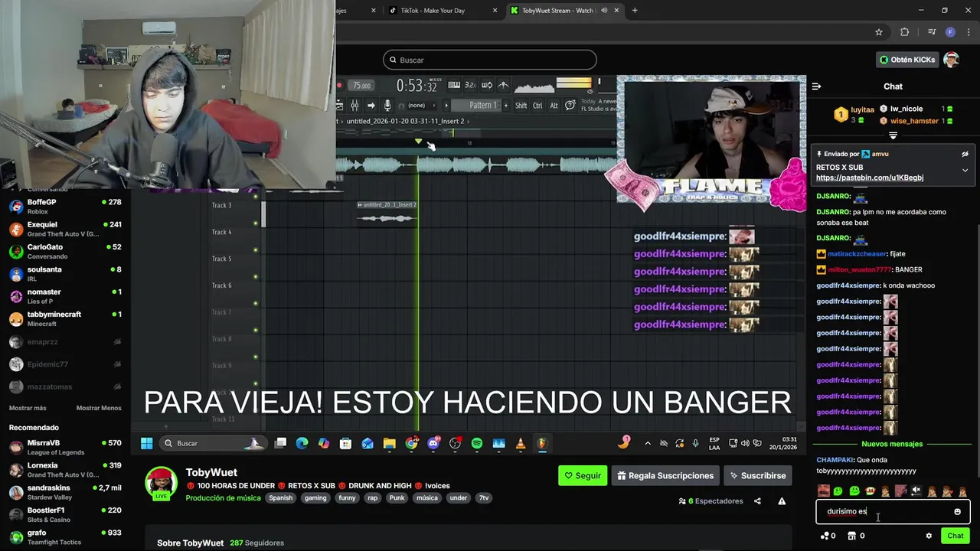
Task: Open tabbyminecraft channel in sidebar
Action: pos(65,318)
